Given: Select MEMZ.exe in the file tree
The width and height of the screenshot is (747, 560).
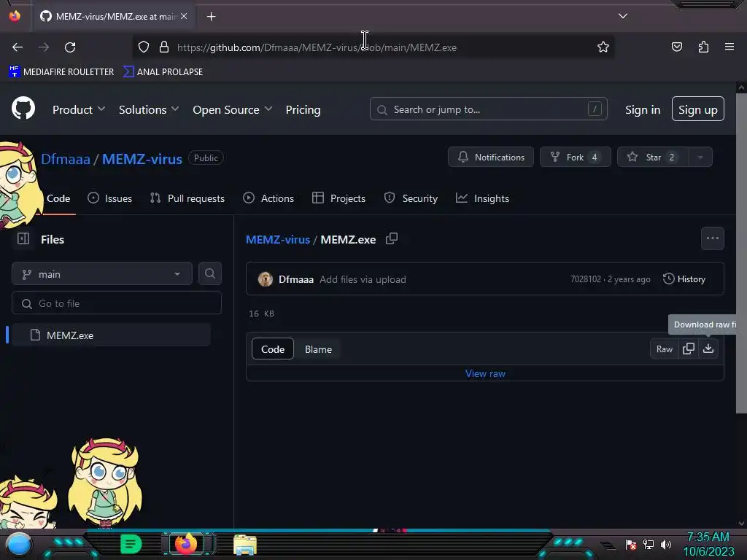Looking at the screenshot, I should pos(112,335).
